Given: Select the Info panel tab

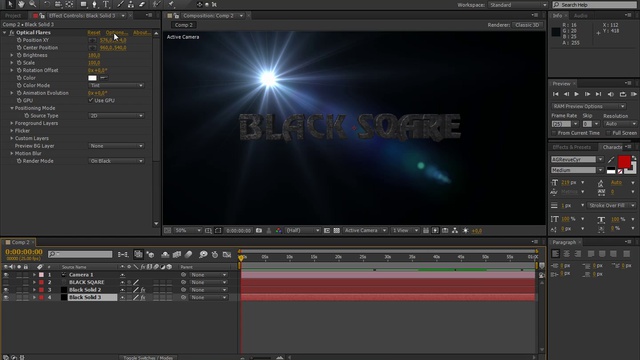Looking at the screenshot, I should (x=557, y=16).
